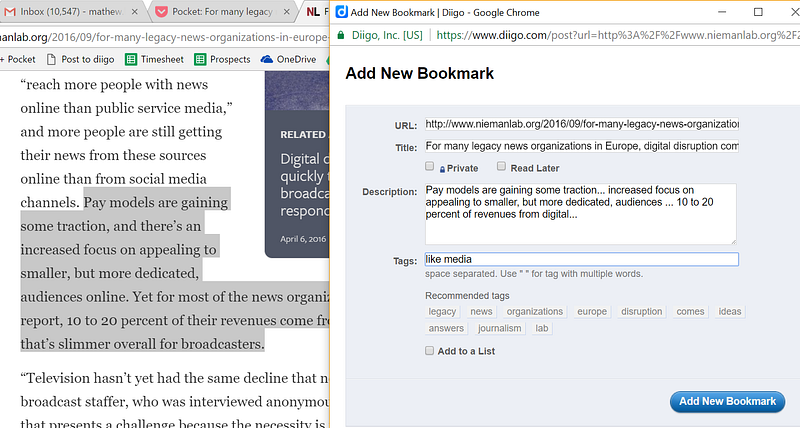Screen dimensions: 800x428
Task: Add the recommended tag disruption
Action: pos(641,312)
